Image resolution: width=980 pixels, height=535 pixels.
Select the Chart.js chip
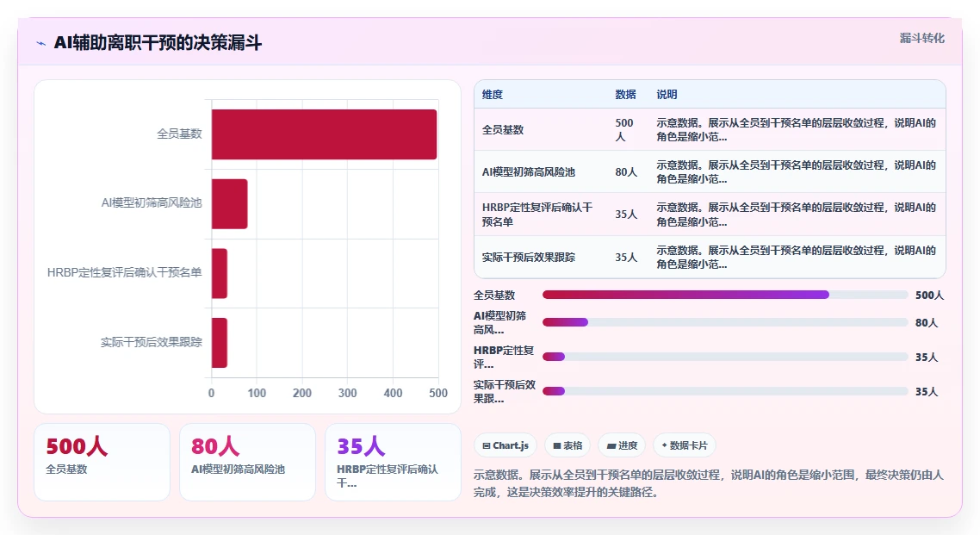click(x=505, y=445)
